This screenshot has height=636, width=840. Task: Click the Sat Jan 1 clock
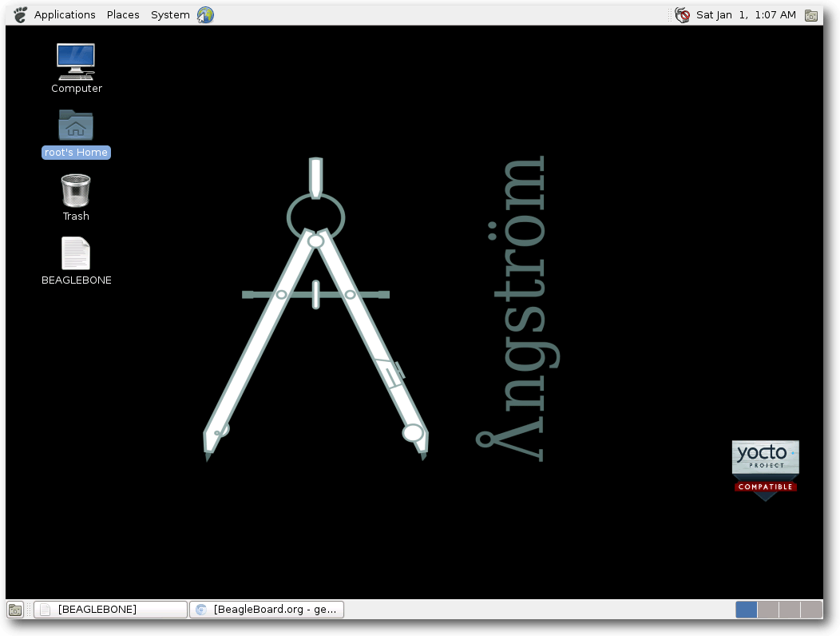pos(746,15)
